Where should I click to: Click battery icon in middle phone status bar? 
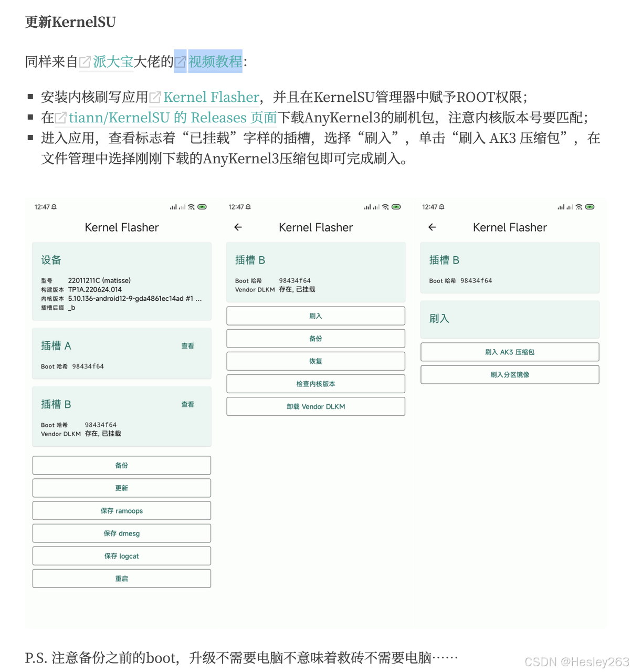[x=396, y=207]
